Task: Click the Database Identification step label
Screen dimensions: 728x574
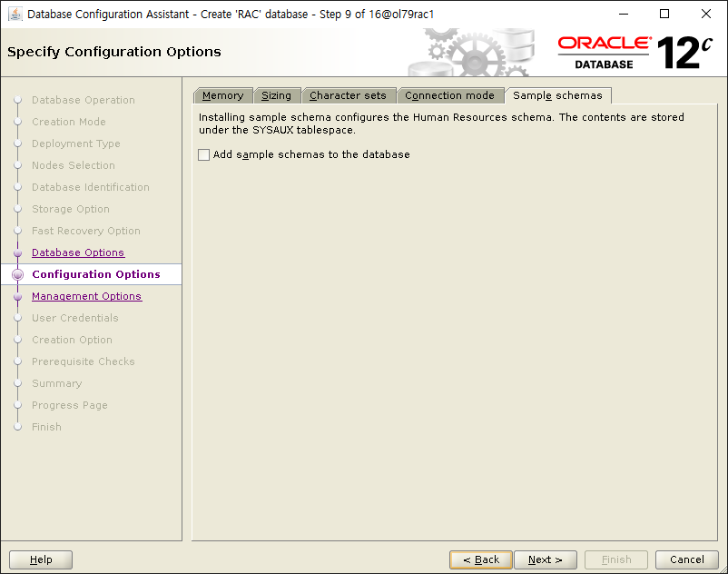Action: coord(91,187)
